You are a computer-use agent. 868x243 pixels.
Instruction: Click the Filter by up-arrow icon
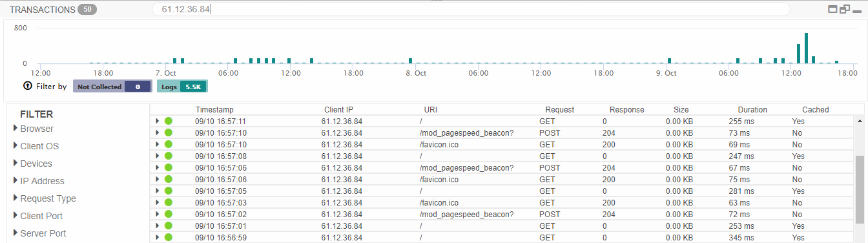coord(27,86)
